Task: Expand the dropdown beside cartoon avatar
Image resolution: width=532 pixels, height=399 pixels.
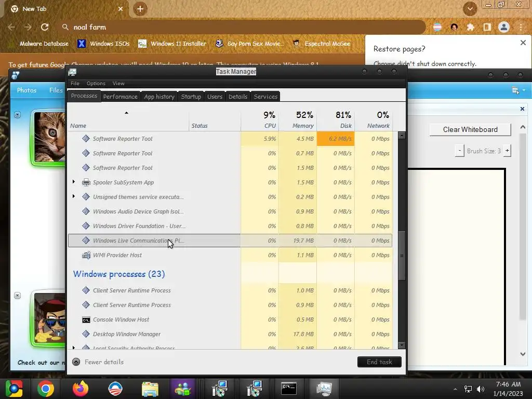Action: click(x=17, y=296)
